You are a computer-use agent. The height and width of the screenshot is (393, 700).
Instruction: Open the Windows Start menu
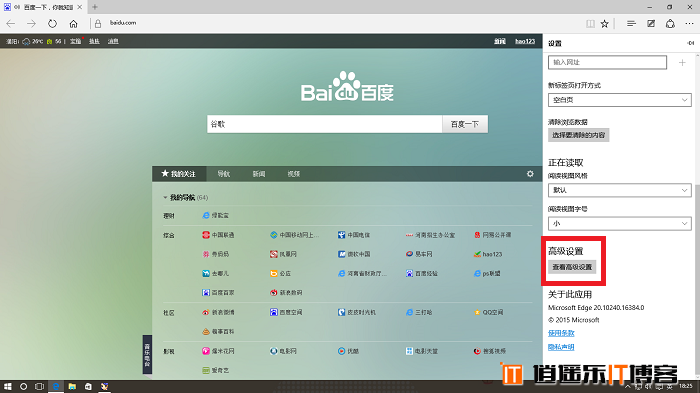(x=7, y=386)
